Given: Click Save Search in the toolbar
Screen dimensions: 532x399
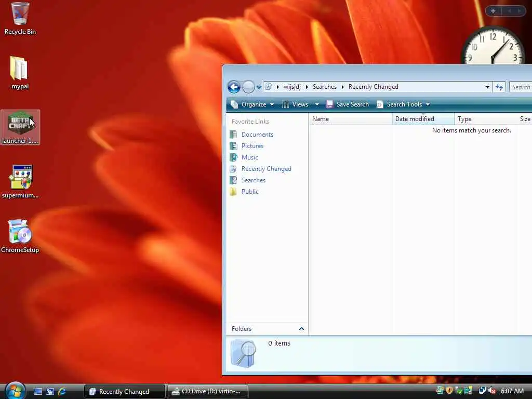Looking at the screenshot, I should (347, 104).
